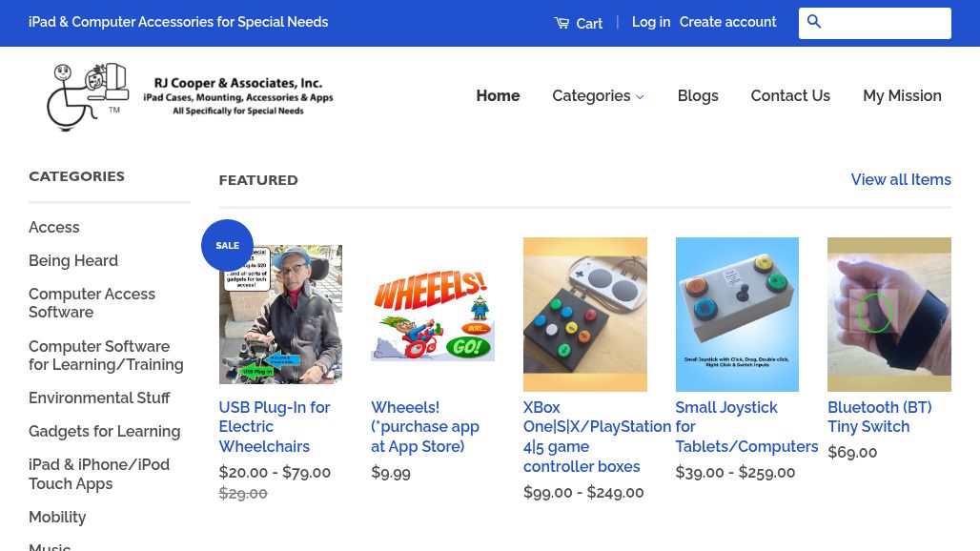Go to the Blogs page

[697, 96]
